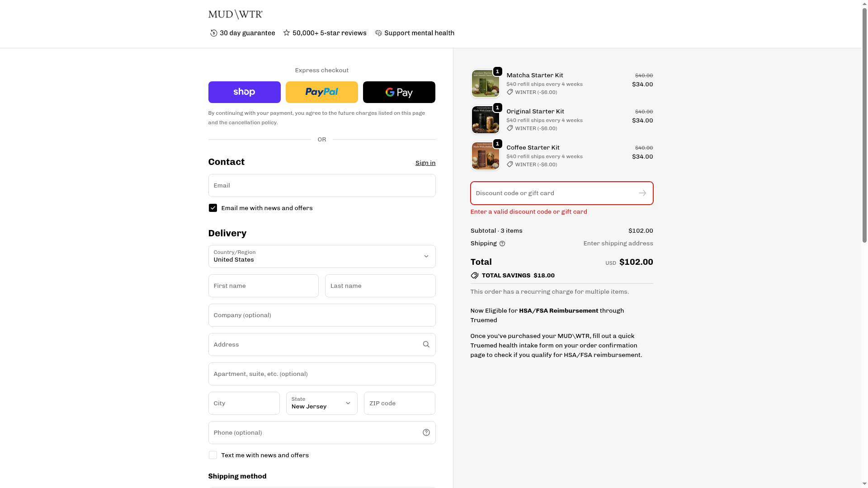Click the address search magnifier icon
Viewport: 868px width, 488px height.
coord(426,344)
